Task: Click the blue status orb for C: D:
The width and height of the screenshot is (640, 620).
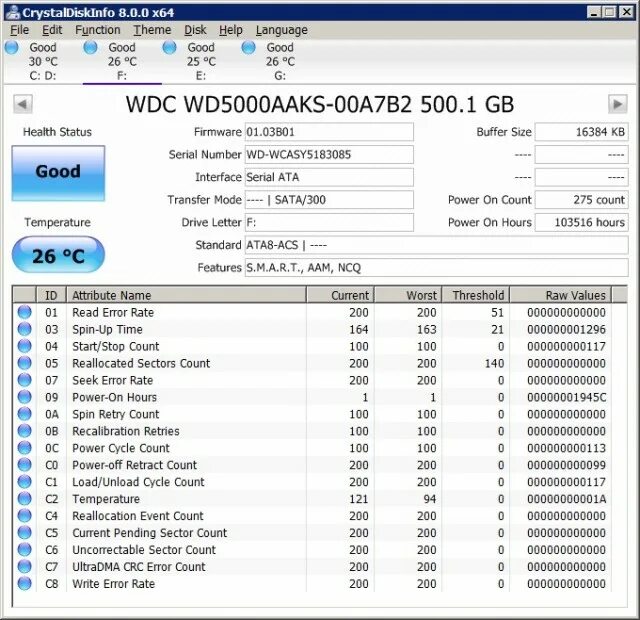Action: tap(12, 47)
